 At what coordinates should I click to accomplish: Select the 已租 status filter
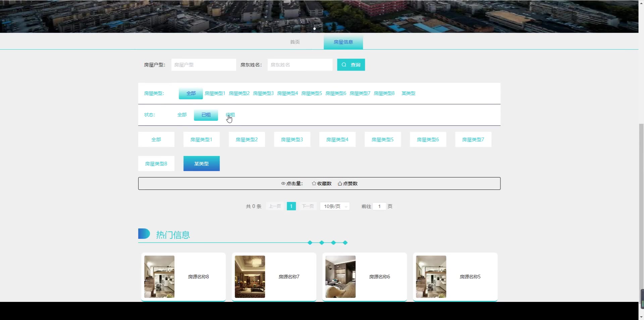[206, 115]
